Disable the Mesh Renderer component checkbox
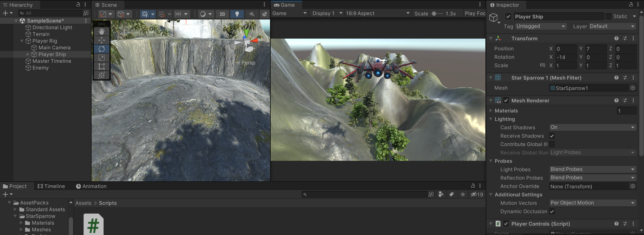This screenshot has height=235, width=644. pyautogui.click(x=506, y=100)
